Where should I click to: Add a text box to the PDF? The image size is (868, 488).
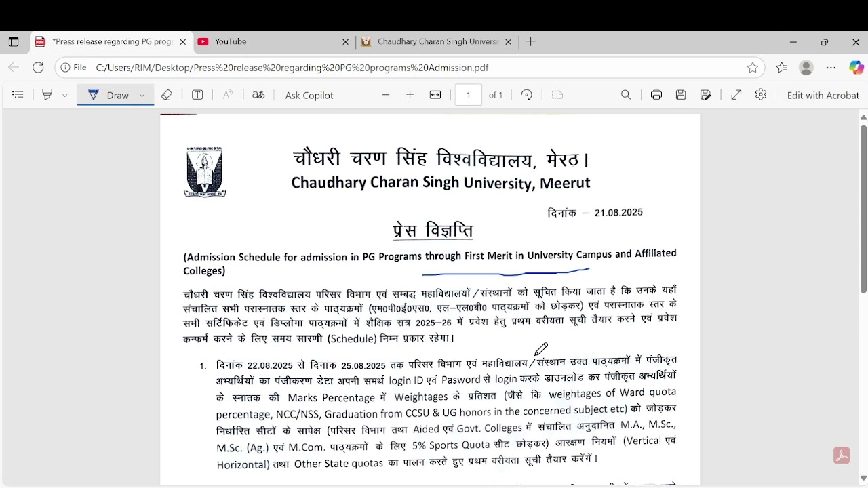[197, 95]
